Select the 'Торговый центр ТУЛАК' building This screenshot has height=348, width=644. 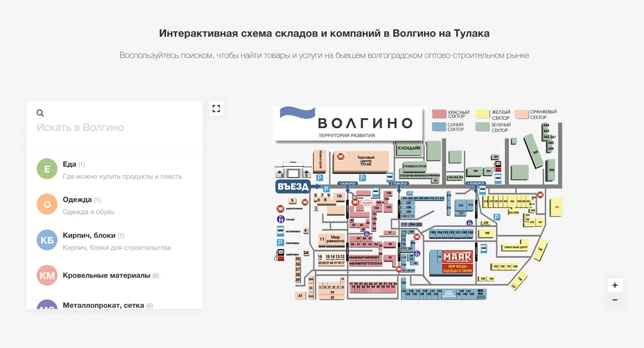point(360,162)
